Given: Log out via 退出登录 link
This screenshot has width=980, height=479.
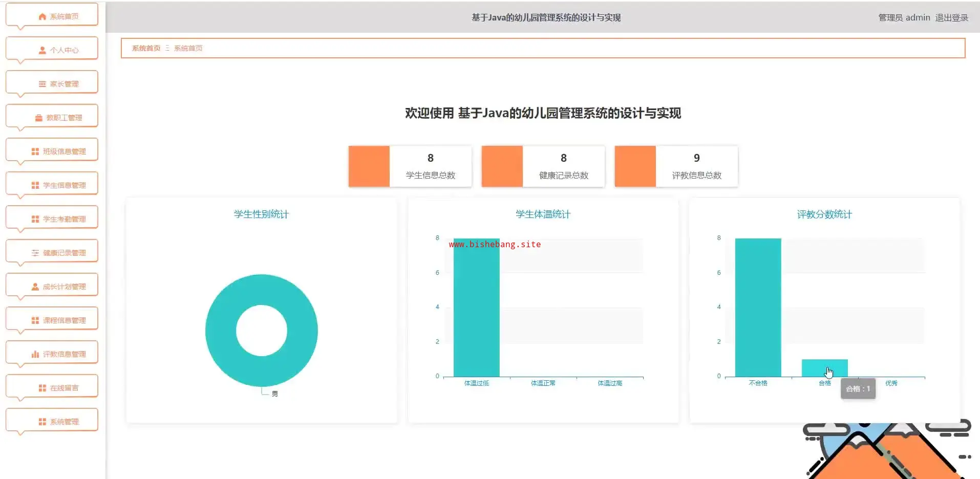Looking at the screenshot, I should click(951, 18).
